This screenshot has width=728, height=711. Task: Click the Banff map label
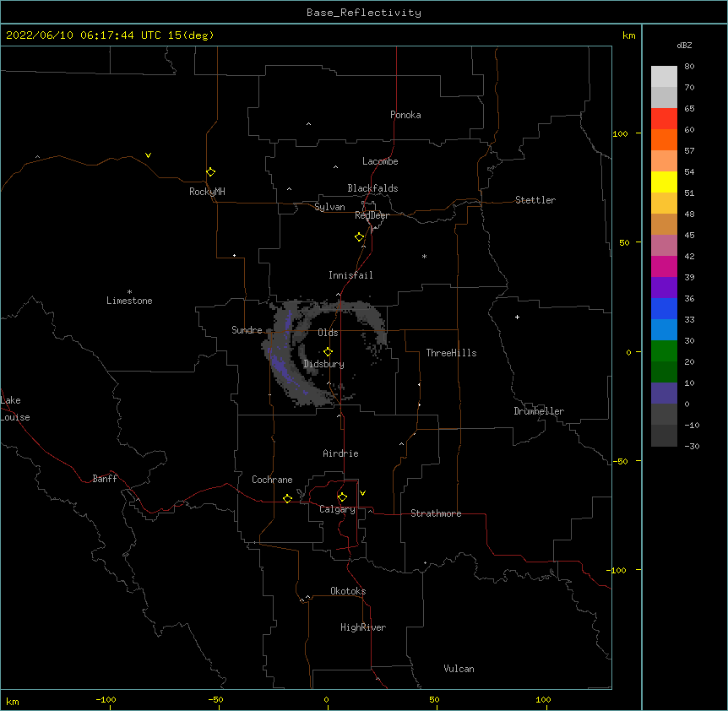(105, 479)
